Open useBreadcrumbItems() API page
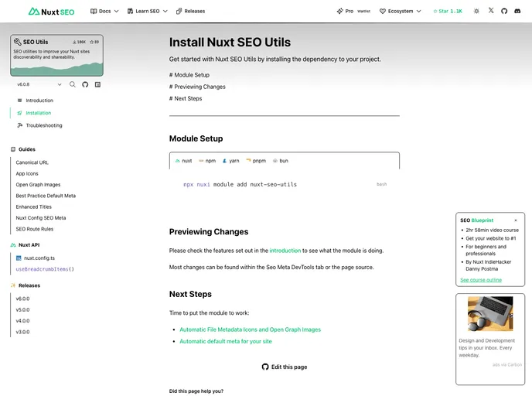Viewport: 532px width, 396px height. 45,269
